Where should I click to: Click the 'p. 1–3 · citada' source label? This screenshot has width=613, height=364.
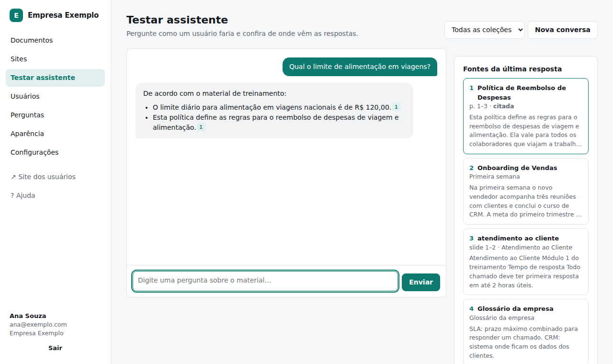point(491,106)
